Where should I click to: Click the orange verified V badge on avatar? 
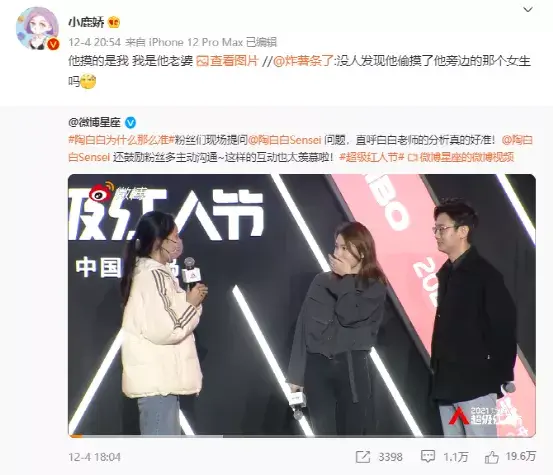tap(53, 44)
